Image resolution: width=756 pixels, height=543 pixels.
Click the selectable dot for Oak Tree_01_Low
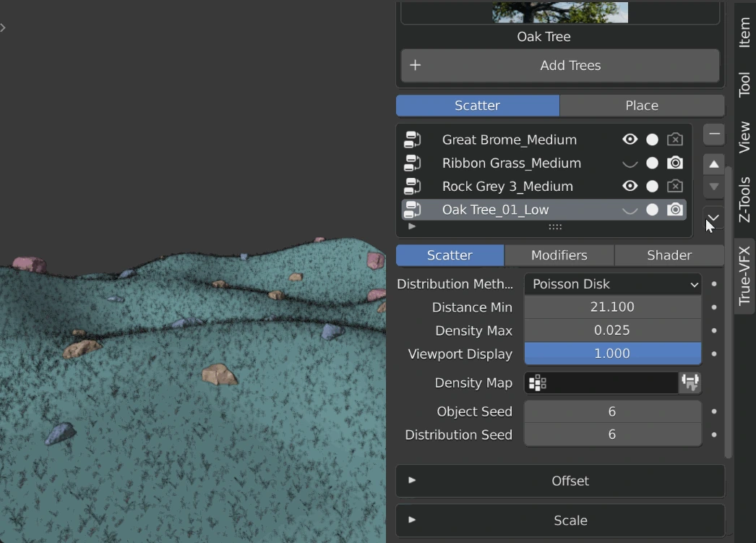tap(652, 210)
